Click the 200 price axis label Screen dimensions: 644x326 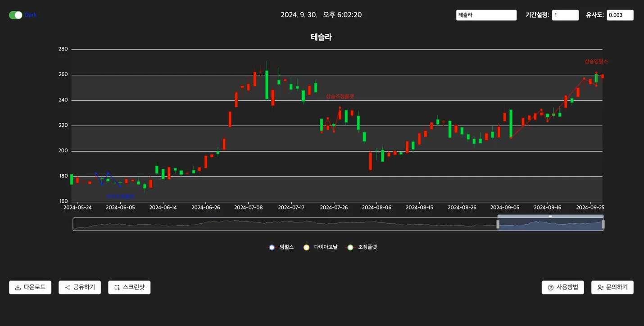tap(63, 151)
